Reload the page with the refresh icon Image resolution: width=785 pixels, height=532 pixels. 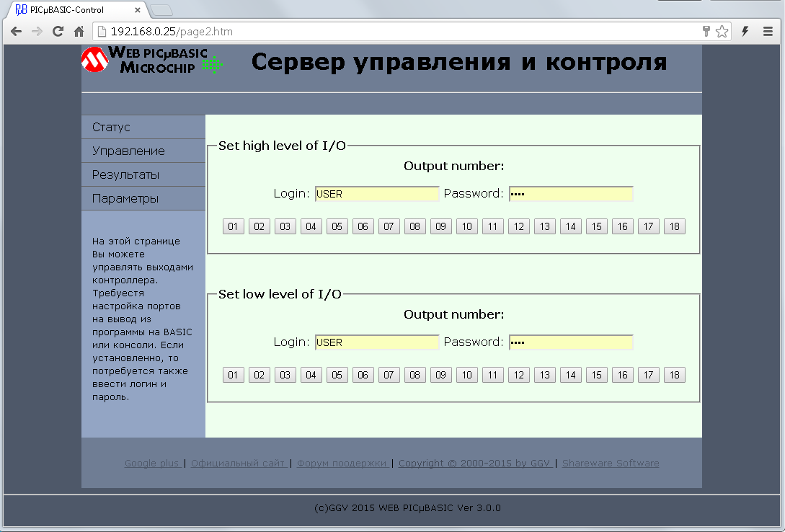tap(58, 32)
